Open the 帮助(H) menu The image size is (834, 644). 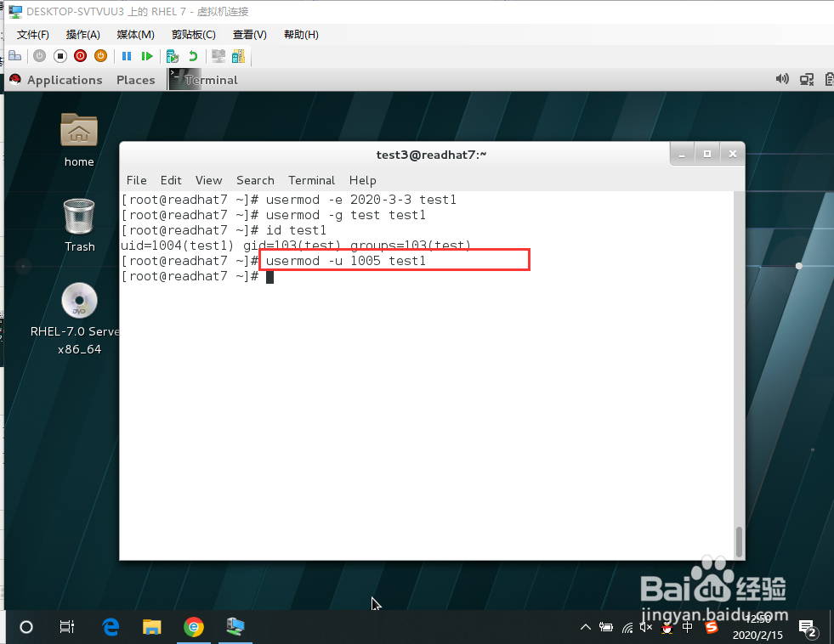301,35
